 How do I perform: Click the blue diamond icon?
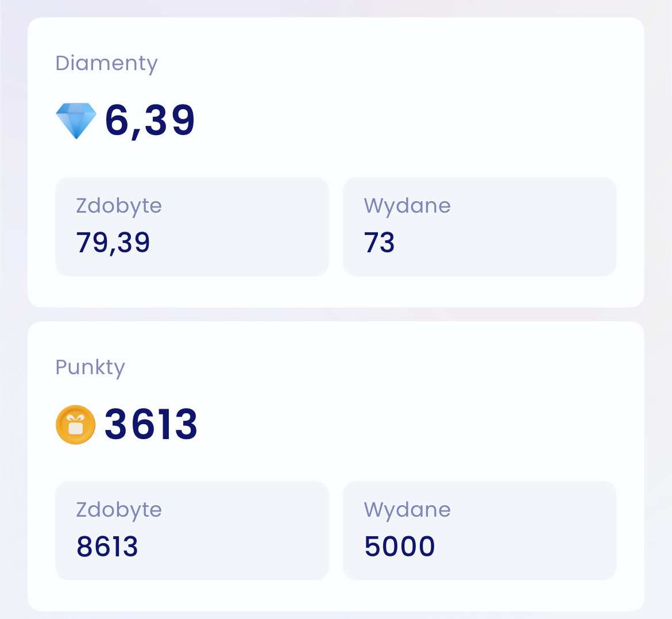pos(76,121)
